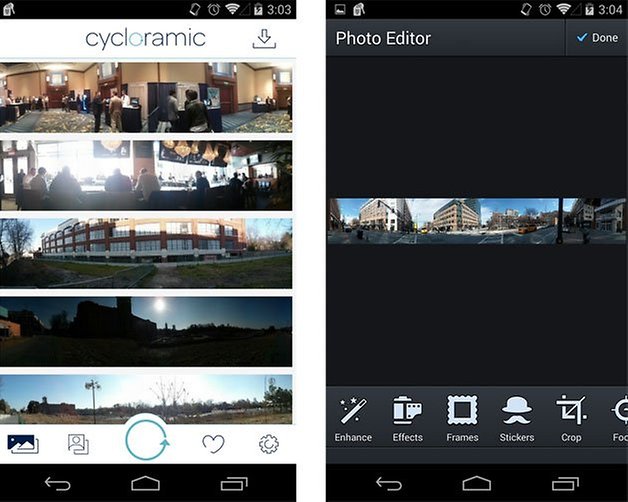Open the gallery tab in Cycloramic
Viewport: 628px width, 502px height.
pos(23,444)
